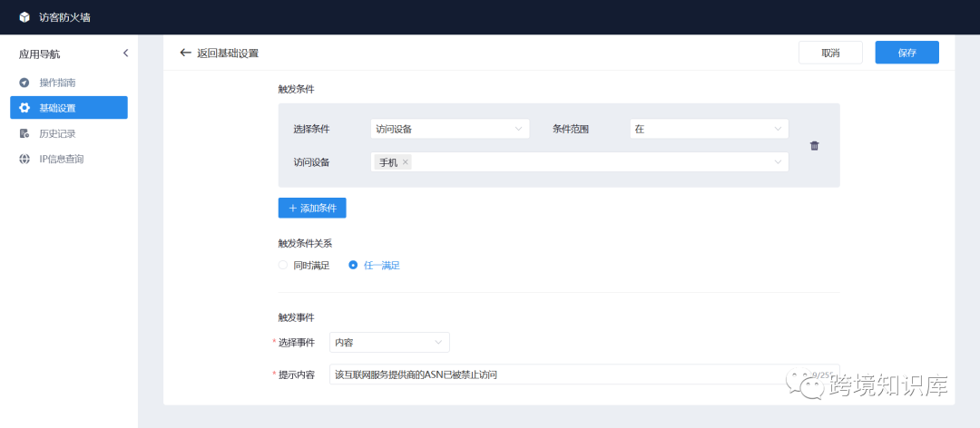Open IP信息查询 in the sidebar menu
Viewport: 980px width, 428px height.
61,159
